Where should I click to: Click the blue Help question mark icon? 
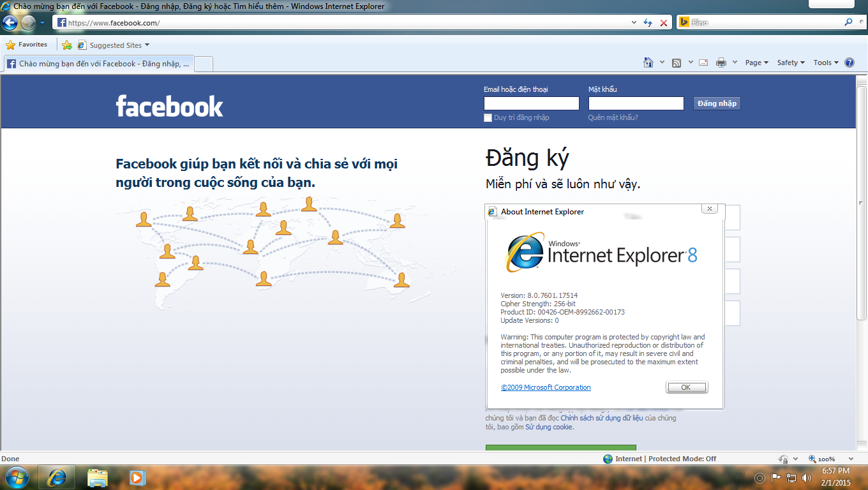click(x=849, y=63)
